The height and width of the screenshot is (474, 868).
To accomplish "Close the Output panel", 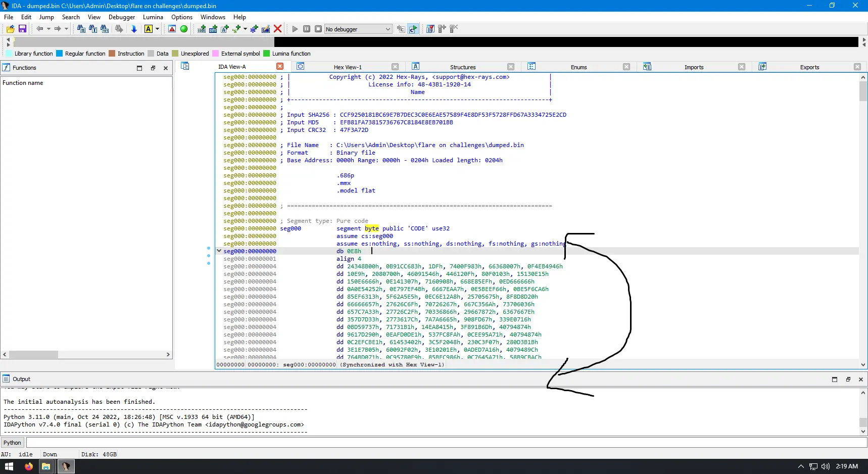I will (x=861, y=379).
